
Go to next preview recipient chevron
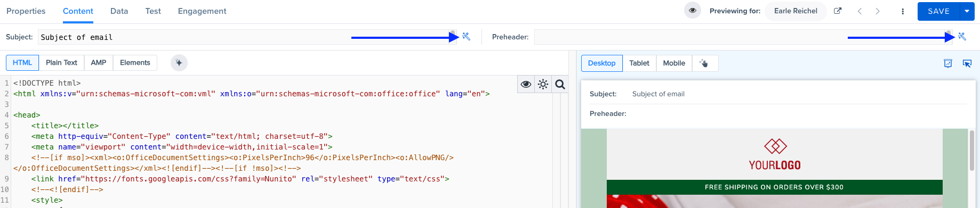[878, 11]
